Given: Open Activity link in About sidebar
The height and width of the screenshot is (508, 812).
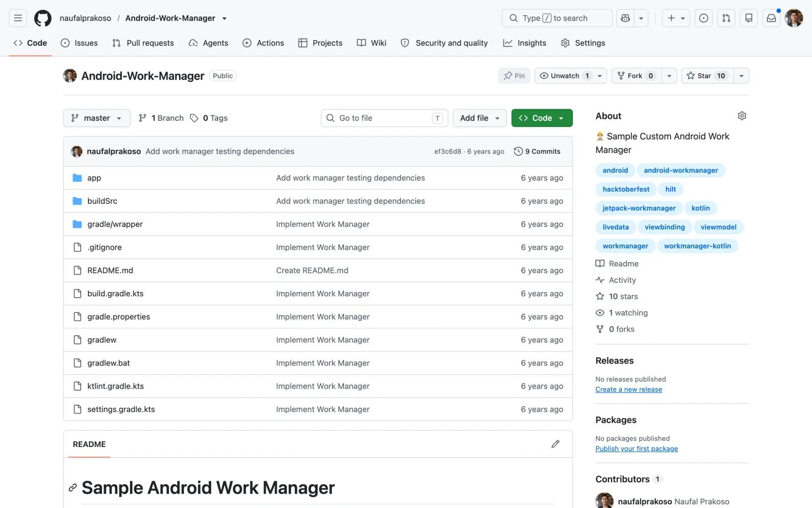Looking at the screenshot, I should (616, 280).
